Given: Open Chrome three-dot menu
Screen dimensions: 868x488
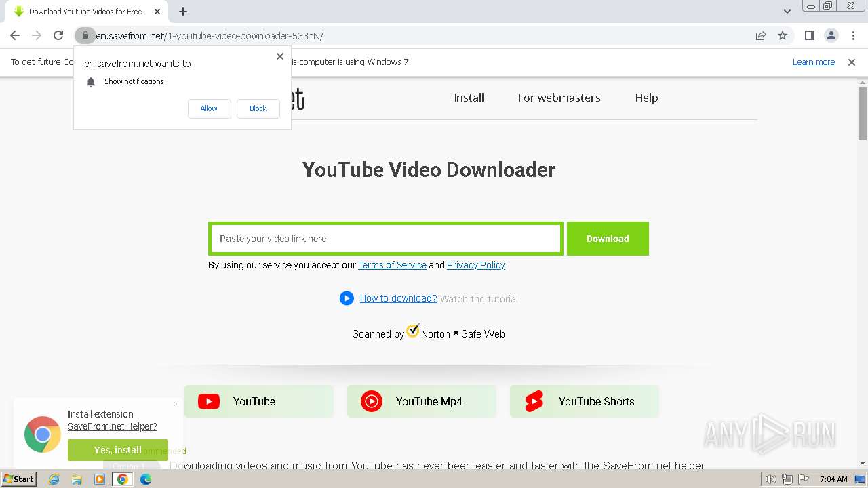Looking at the screenshot, I should [852, 35].
